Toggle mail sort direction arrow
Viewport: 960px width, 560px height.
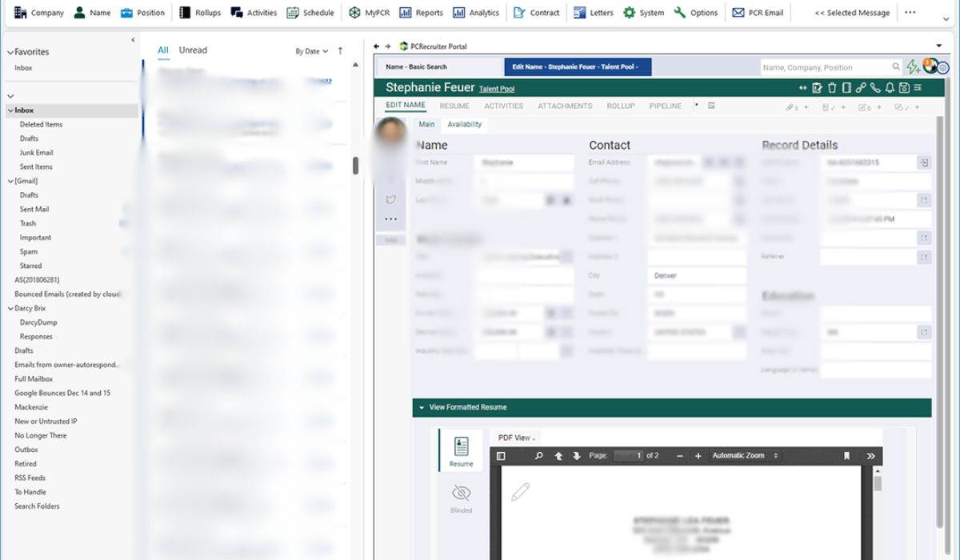click(x=340, y=51)
